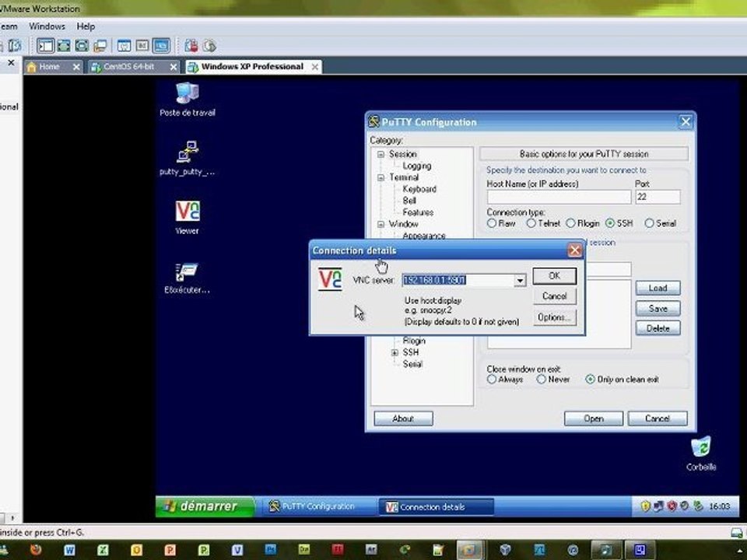Set close window on exit to Never
This screenshot has height=560, width=747.
[x=542, y=380]
